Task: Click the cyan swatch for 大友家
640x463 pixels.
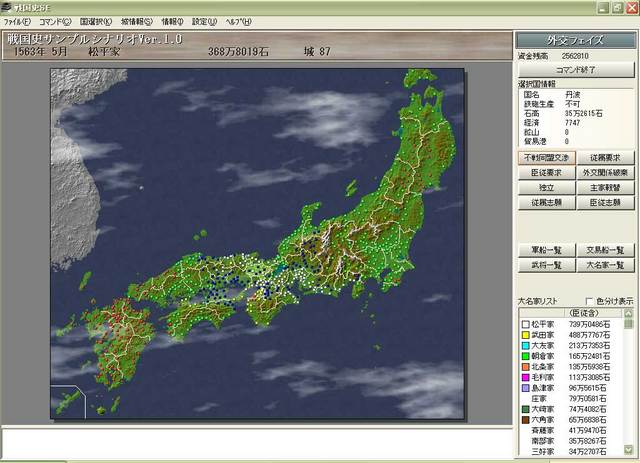Action: pyautogui.click(x=526, y=346)
